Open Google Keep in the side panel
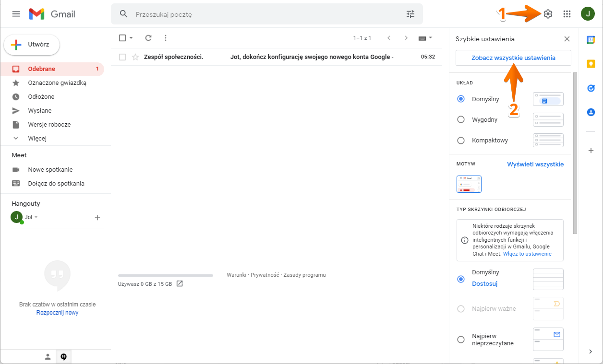The height and width of the screenshot is (364, 603). tap(591, 63)
